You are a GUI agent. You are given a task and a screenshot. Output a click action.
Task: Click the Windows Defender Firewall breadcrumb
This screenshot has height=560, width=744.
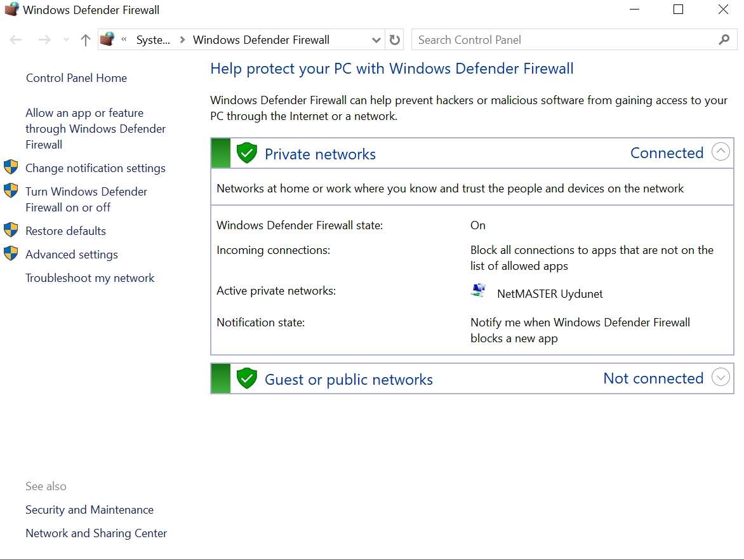[261, 40]
